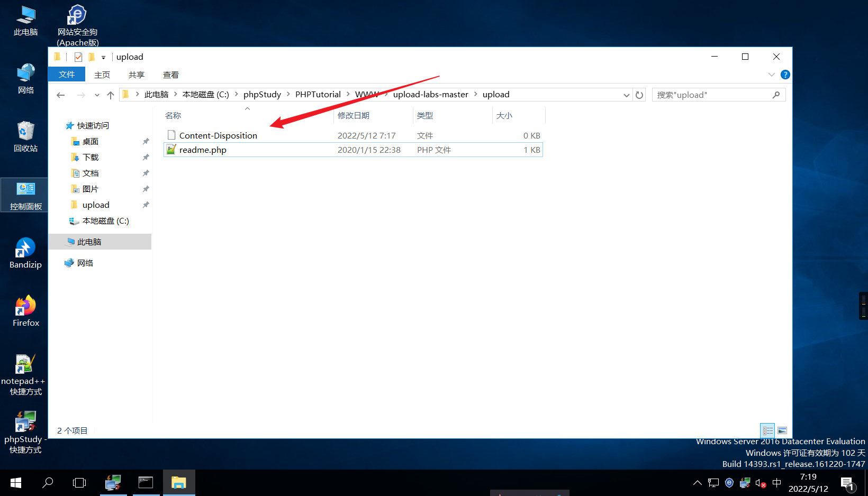Show hidden system tray icons
The height and width of the screenshot is (496, 868).
(698, 483)
